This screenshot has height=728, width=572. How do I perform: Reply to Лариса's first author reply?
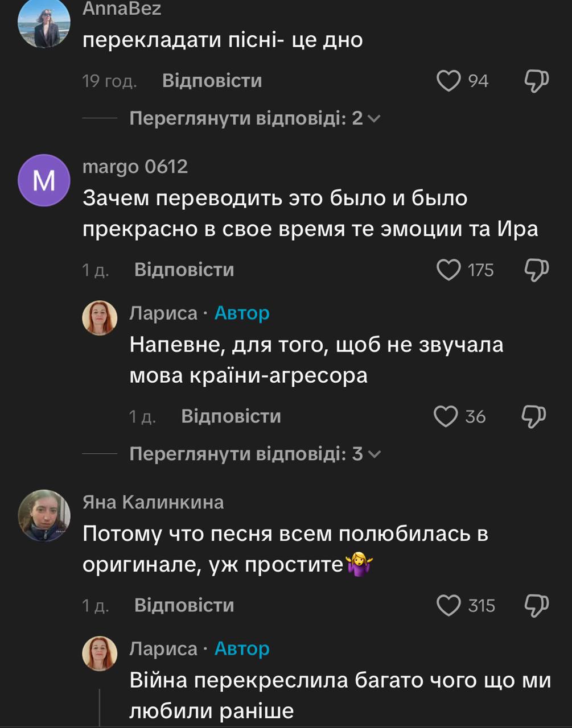pyautogui.click(x=231, y=416)
